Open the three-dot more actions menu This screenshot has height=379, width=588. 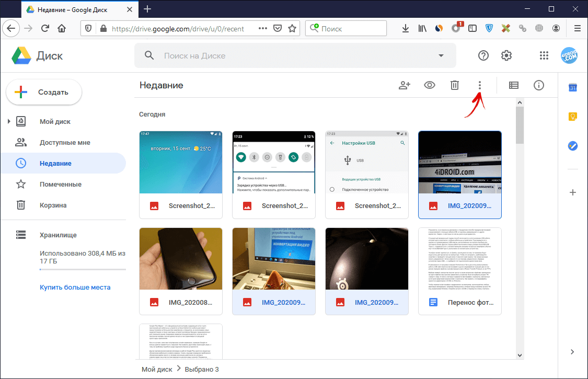click(480, 85)
